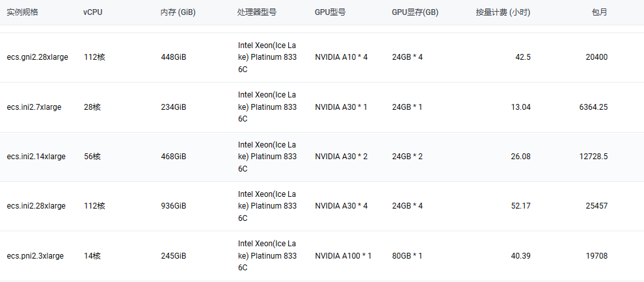Select the ecs.pni2.3xlarge instance name

coord(35,256)
